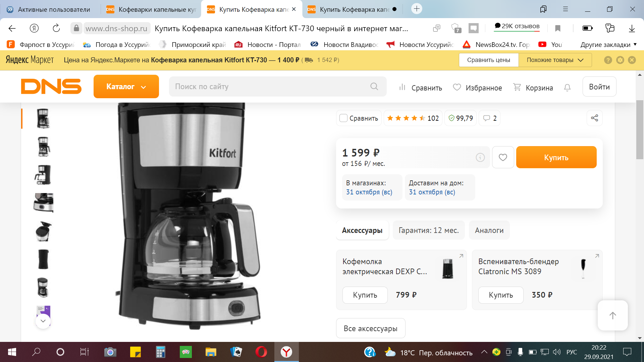Viewport: 644px width, 362px height.
Task: Open home delivery date 31 октября link
Action: tap(432, 192)
